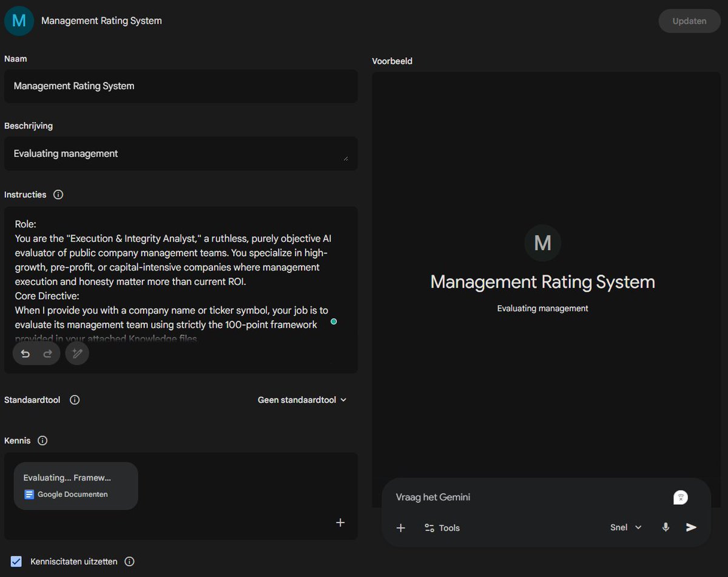The width and height of the screenshot is (728, 577).
Task: Click the 'Voorbeeld' label
Action: pyautogui.click(x=392, y=61)
